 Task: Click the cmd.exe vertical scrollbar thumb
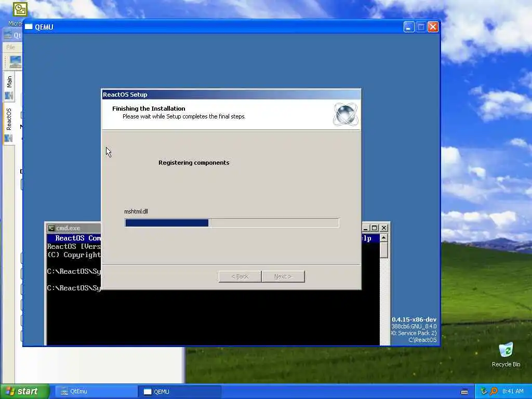coord(384,250)
